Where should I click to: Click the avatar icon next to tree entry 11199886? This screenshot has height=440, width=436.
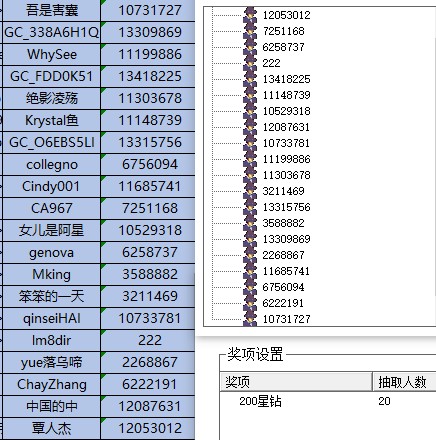[250, 159]
